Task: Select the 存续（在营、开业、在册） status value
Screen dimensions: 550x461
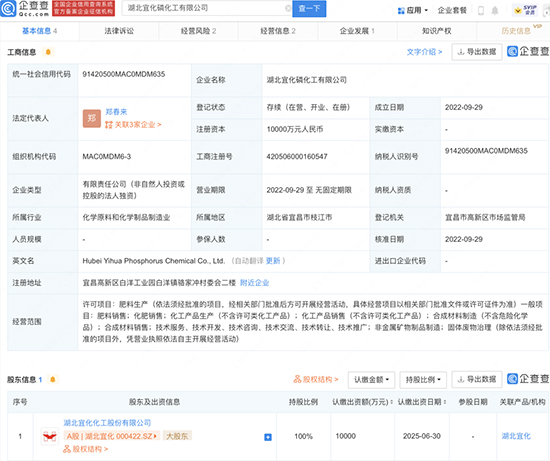Action: tap(308, 107)
